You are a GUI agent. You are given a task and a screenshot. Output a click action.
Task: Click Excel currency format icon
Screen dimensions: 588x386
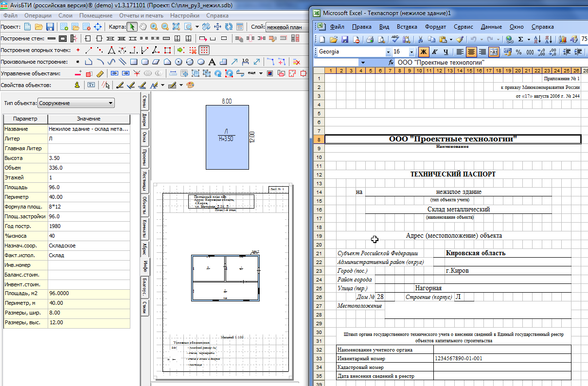(507, 52)
